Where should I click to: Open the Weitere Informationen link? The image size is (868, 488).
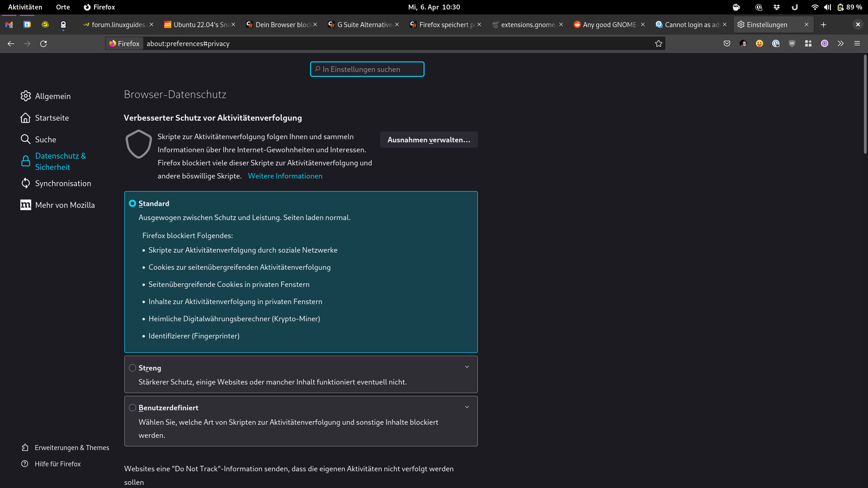click(x=285, y=176)
